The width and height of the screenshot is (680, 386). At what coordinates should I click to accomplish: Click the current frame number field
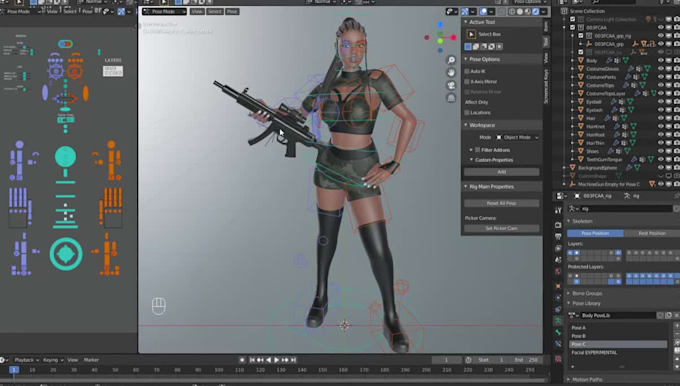pos(446,360)
